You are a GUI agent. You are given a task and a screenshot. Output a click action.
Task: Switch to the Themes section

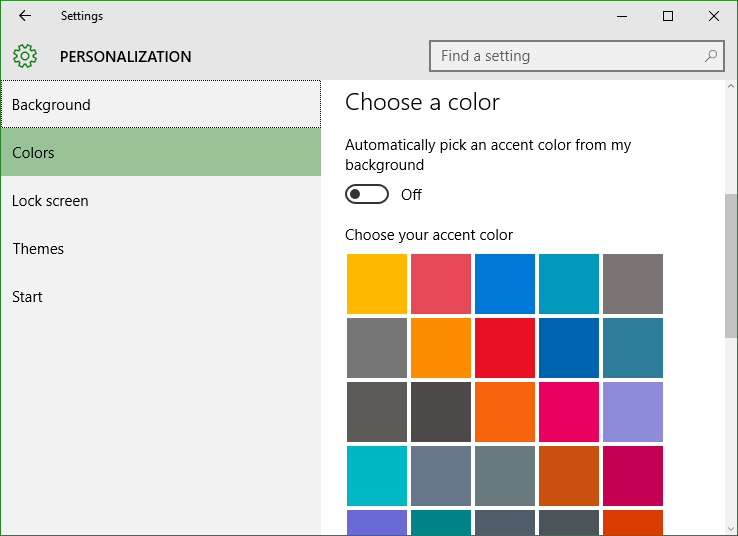161,248
